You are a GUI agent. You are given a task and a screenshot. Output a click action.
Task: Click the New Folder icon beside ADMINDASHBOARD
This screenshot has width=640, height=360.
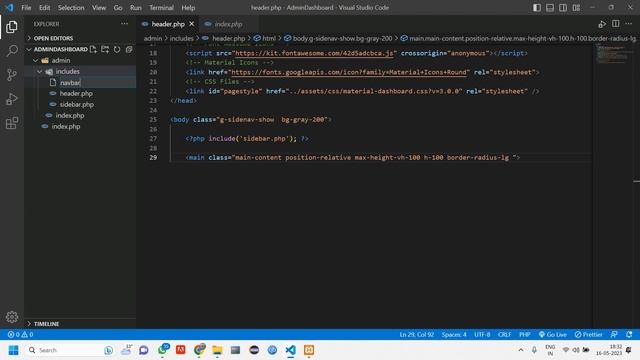coord(105,49)
